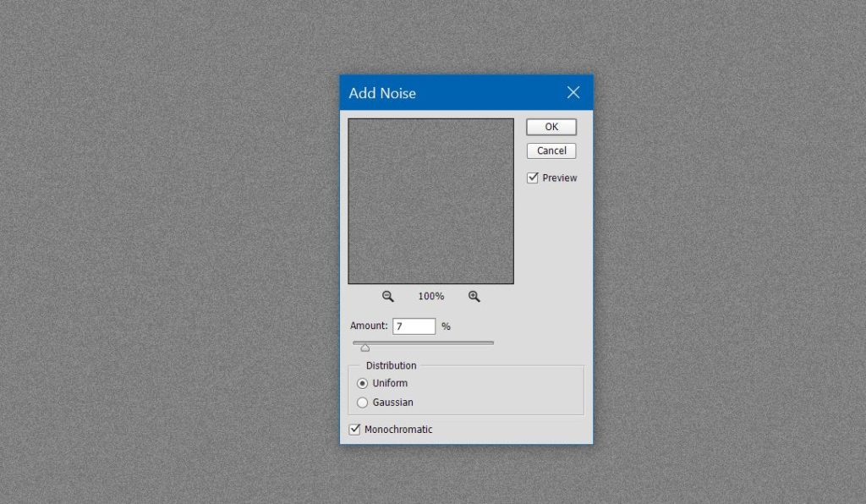866x504 pixels.
Task: Select the Uniform distribution radio button
Action: pos(363,382)
